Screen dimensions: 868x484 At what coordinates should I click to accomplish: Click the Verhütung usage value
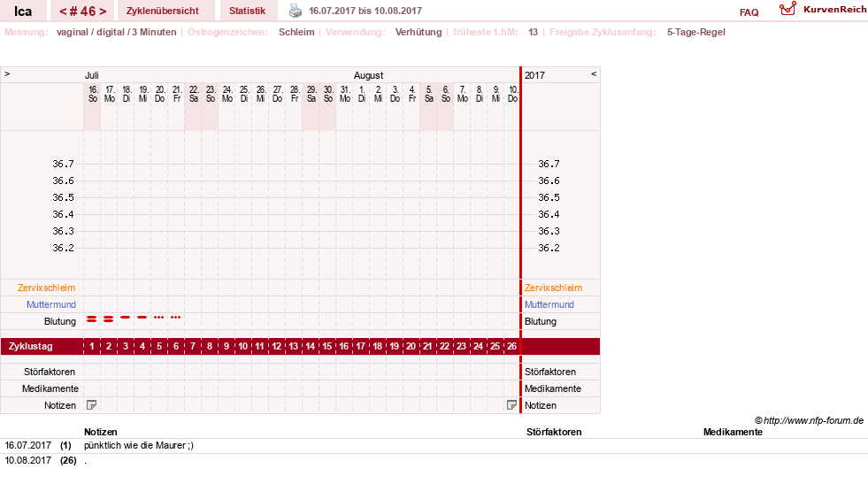[419, 32]
